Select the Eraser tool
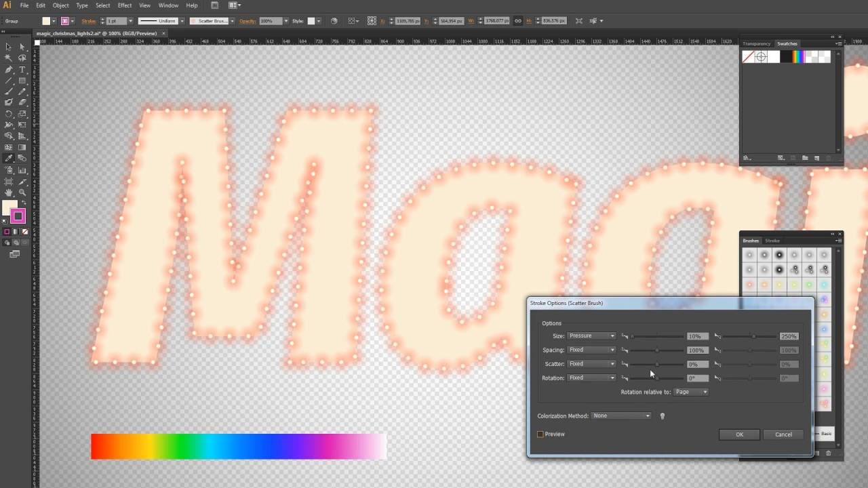 coord(22,102)
